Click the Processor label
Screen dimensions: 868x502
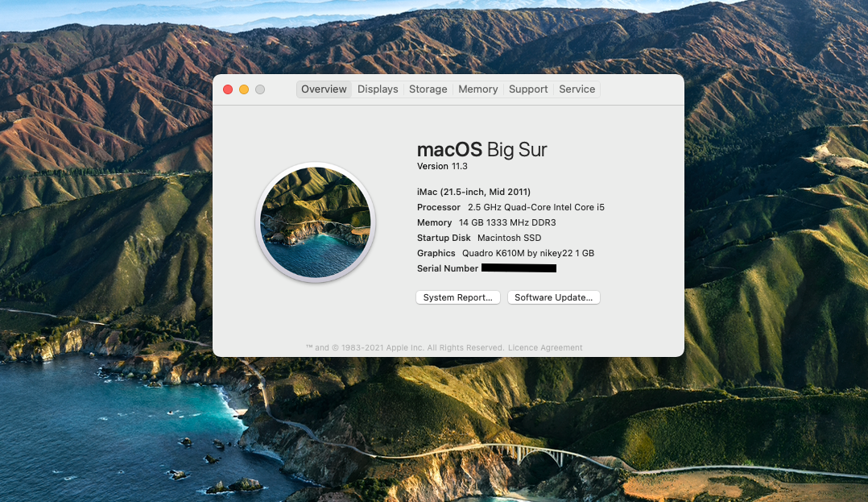pyautogui.click(x=438, y=207)
